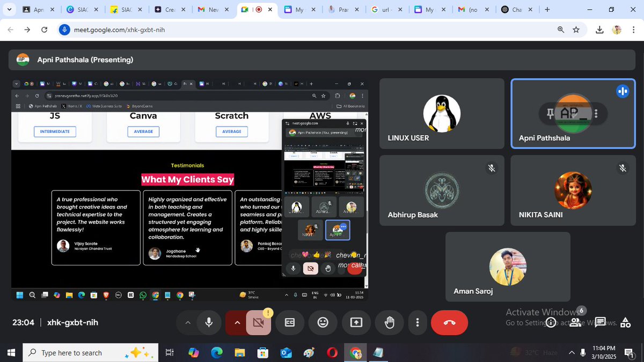
Task: Open the emoji reactions button
Action: [x=323, y=322]
